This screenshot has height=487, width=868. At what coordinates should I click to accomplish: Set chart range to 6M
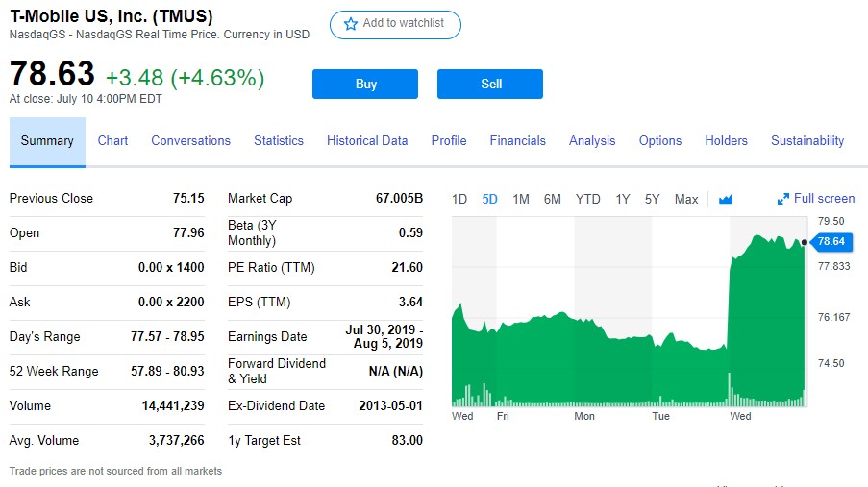(553, 199)
